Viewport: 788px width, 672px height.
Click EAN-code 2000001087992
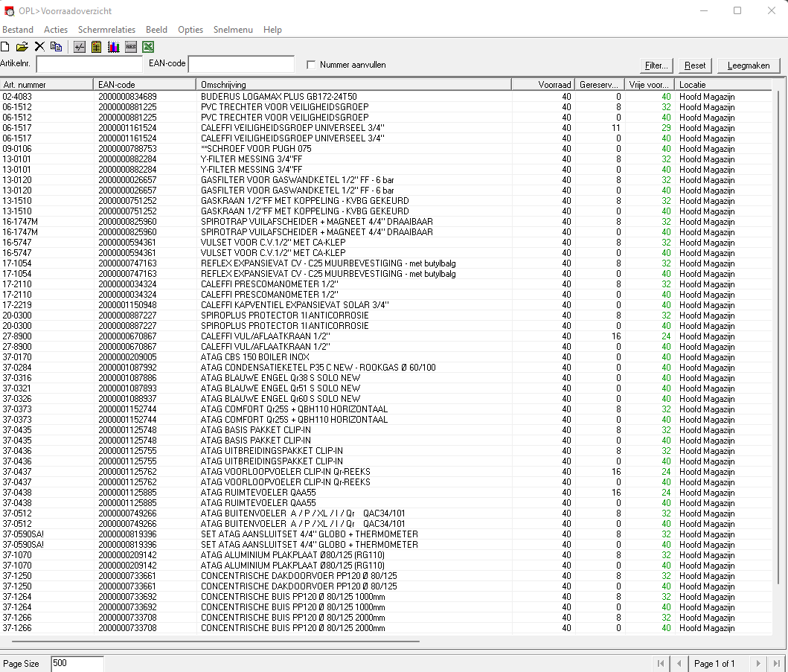[127, 368]
